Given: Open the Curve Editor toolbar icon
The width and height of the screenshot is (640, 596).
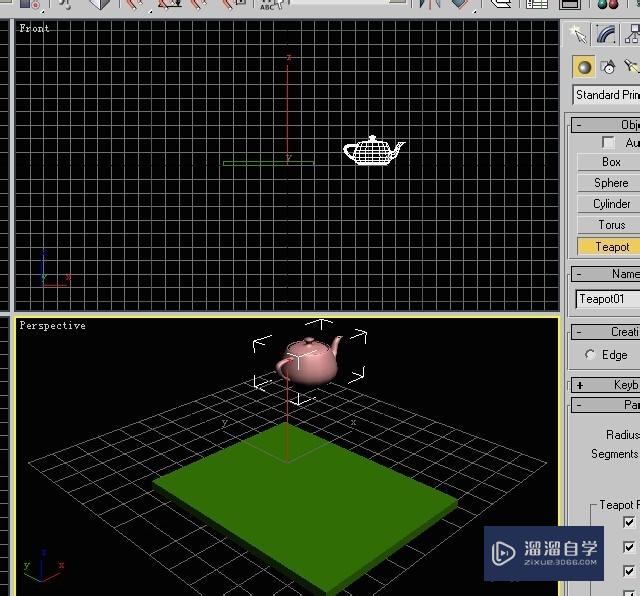Looking at the screenshot, I should (537, 4).
